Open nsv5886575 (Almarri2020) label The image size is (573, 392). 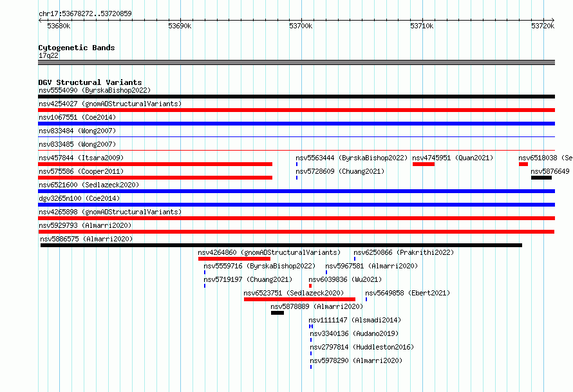point(86,239)
